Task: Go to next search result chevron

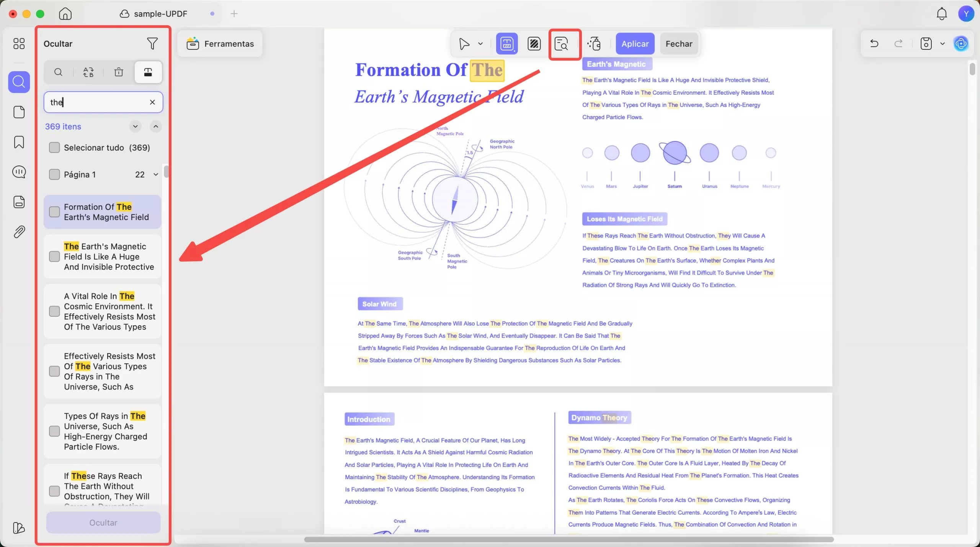Action: [135, 126]
